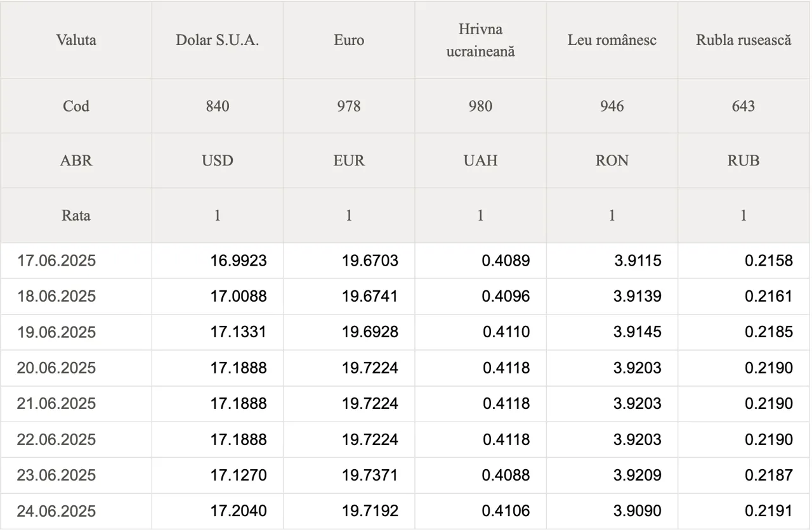Click the Dolar S.U.A. column header

[218, 40]
